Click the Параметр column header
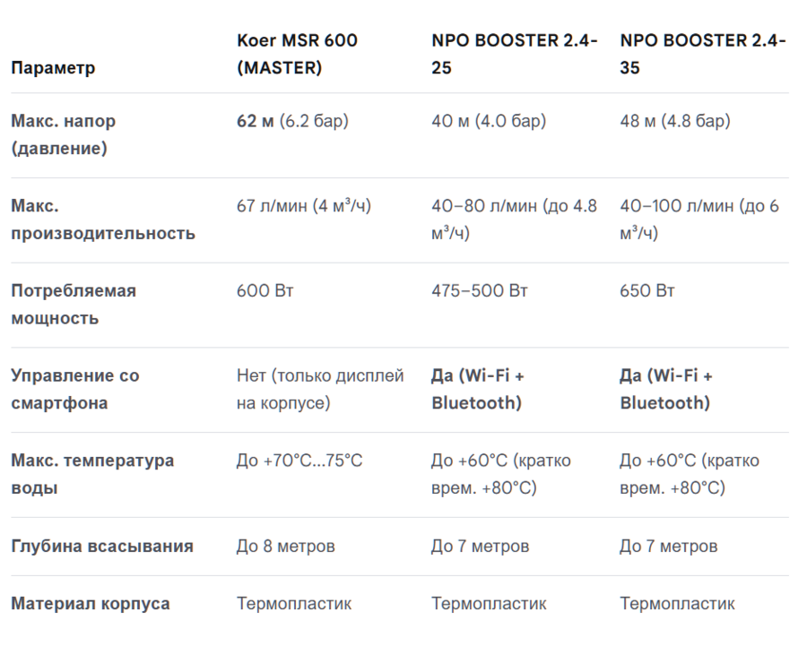Screen dimensions: 807x672 coord(53,67)
